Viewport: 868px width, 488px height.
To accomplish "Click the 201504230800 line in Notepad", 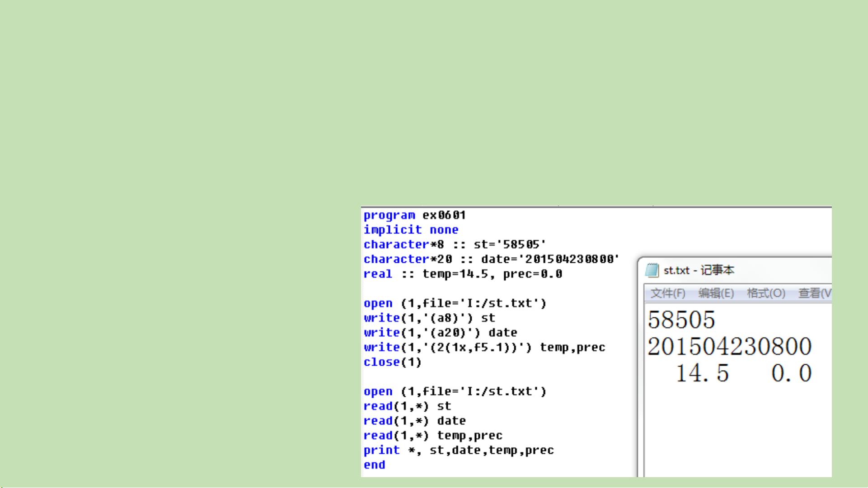I will [729, 347].
